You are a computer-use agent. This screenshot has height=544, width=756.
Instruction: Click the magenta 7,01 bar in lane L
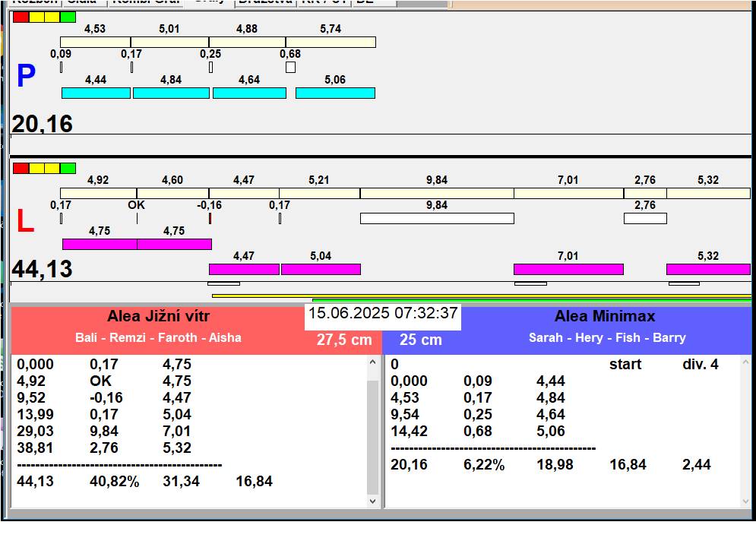point(568,269)
